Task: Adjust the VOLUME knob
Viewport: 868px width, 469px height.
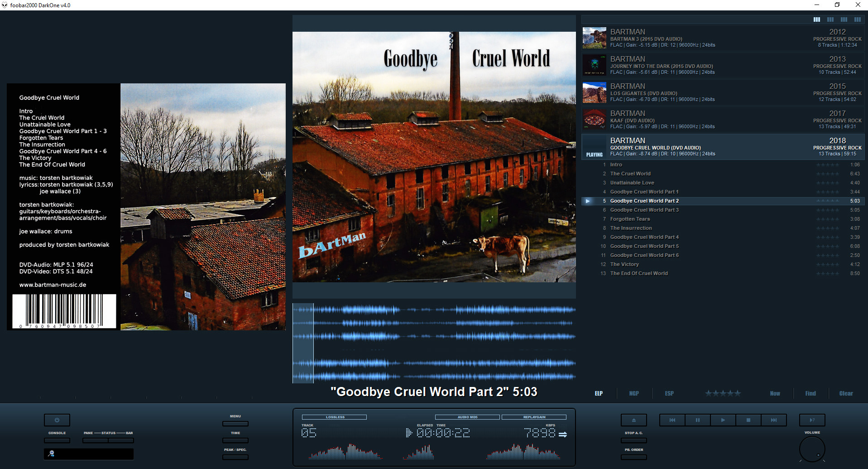Action: pyautogui.click(x=812, y=449)
